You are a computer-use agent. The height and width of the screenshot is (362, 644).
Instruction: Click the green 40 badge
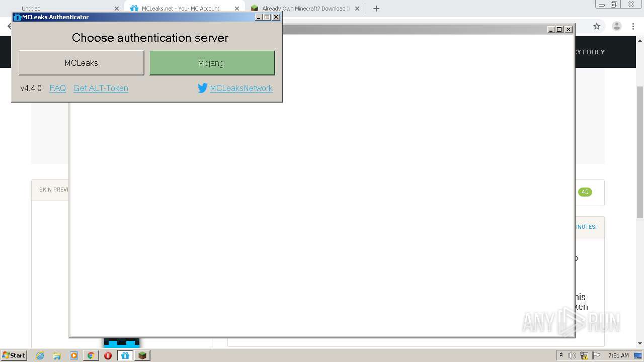tap(585, 192)
